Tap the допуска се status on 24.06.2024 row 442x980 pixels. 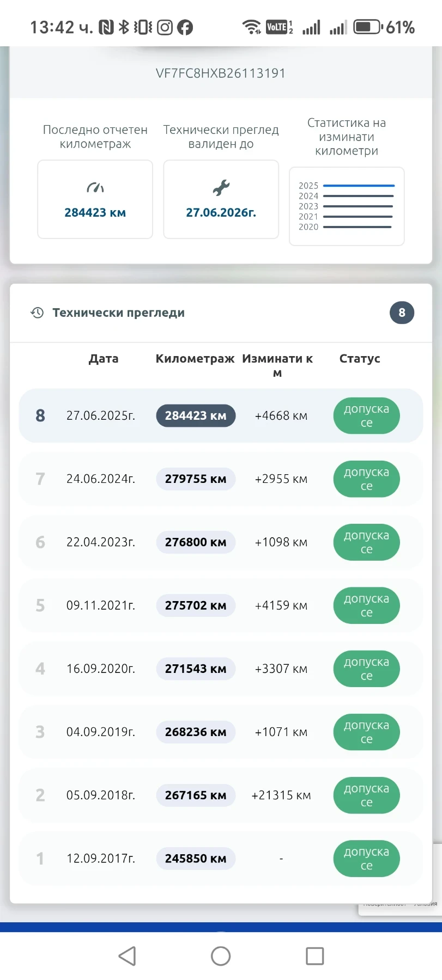point(366,479)
